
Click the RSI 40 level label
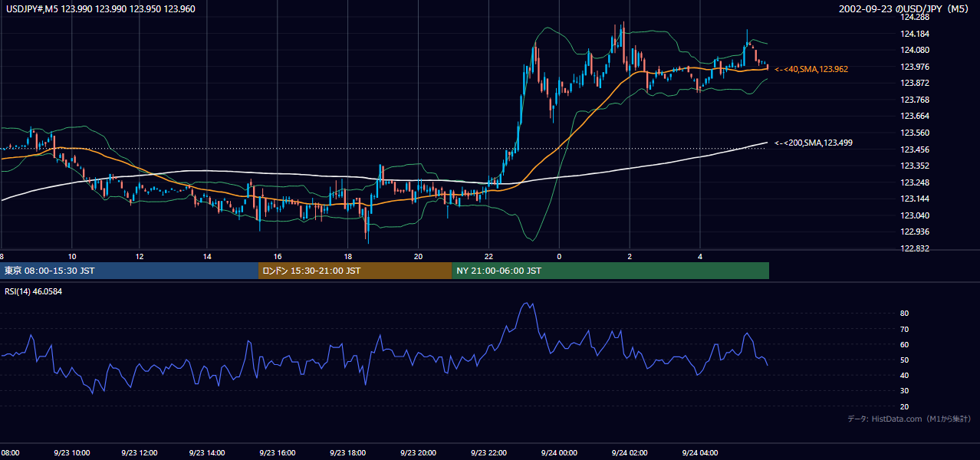click(x=904, y=375)
